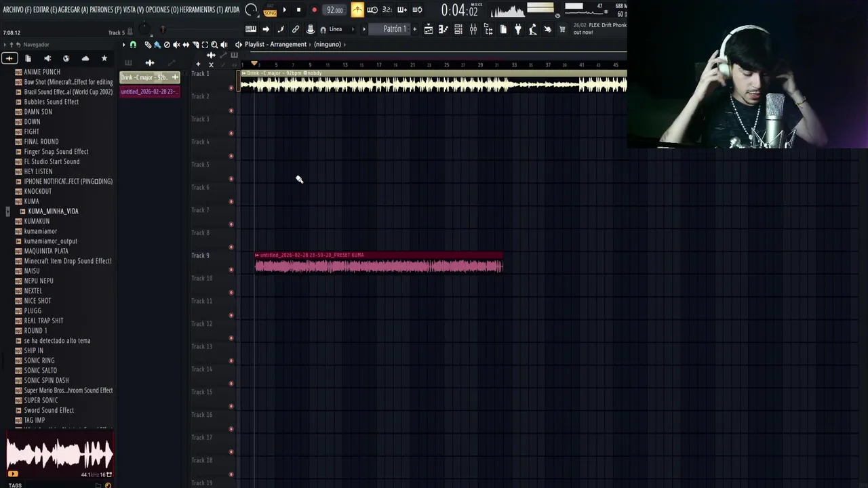Image resolution: width=868 pixels, height=488 pixels.
Task: Mute Track 9 with its dot toggle
Action: click(x=231, y=270)
